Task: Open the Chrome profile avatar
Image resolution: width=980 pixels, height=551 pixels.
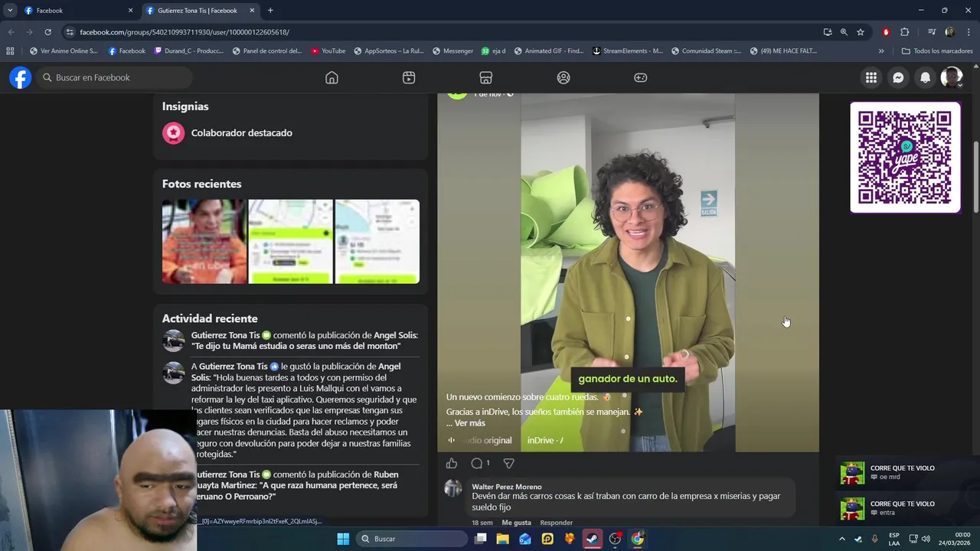Action: coord(950,32)
